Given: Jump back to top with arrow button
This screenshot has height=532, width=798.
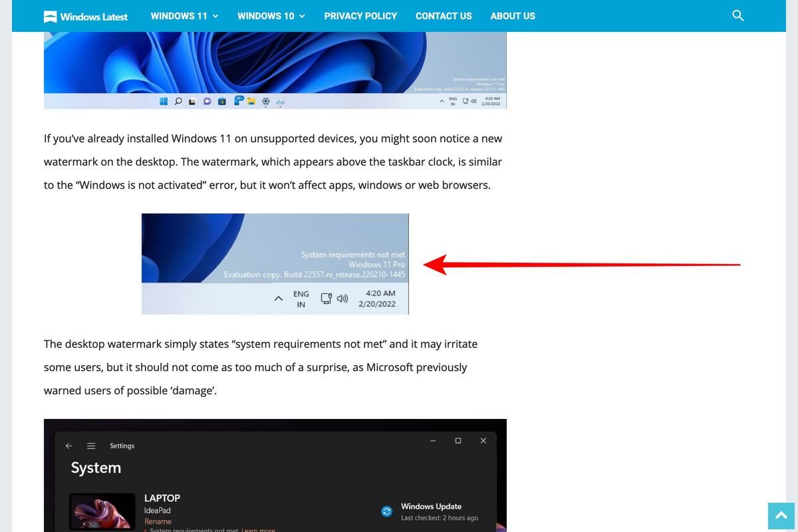Looking at the screenshot, I should [781, 515].
